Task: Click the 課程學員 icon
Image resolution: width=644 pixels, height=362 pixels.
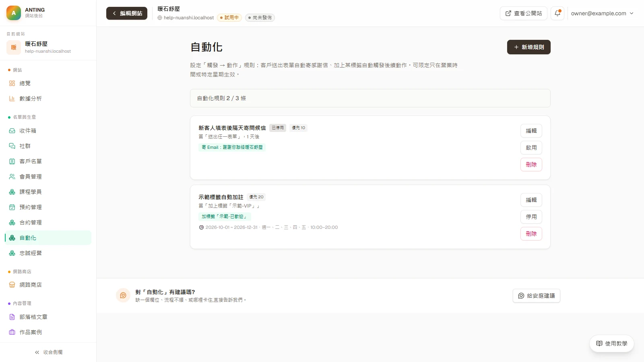Action: [x=12, y=192]
